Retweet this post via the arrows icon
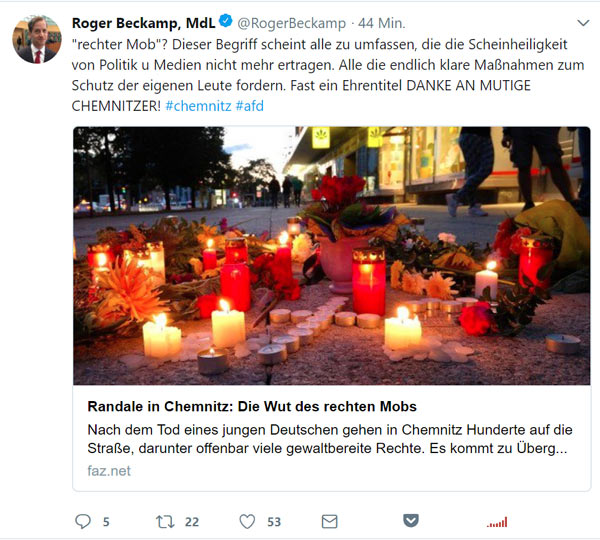The height and width of the screenshot is (540, 600). 165,522
